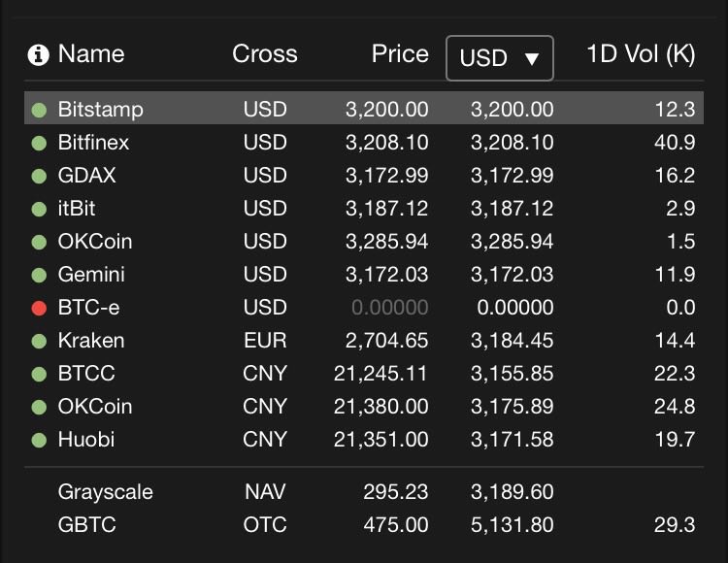This screenshot has height=563, width=728.
Task: Select the GBTC OTC entry
Action: coord(364,525)
